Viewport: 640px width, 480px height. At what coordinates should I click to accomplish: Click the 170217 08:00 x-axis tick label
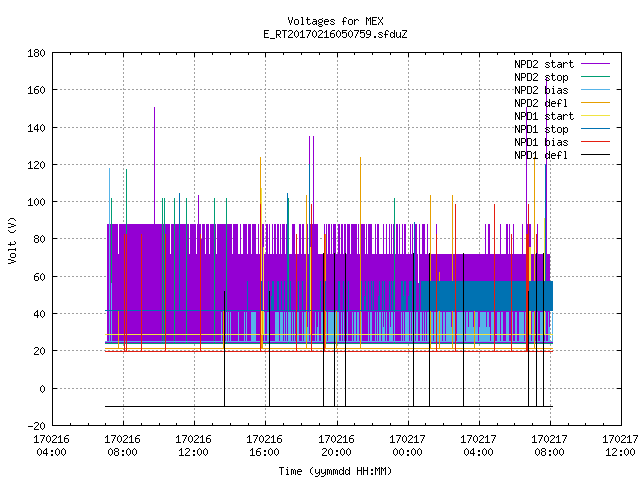pos(549,446)
